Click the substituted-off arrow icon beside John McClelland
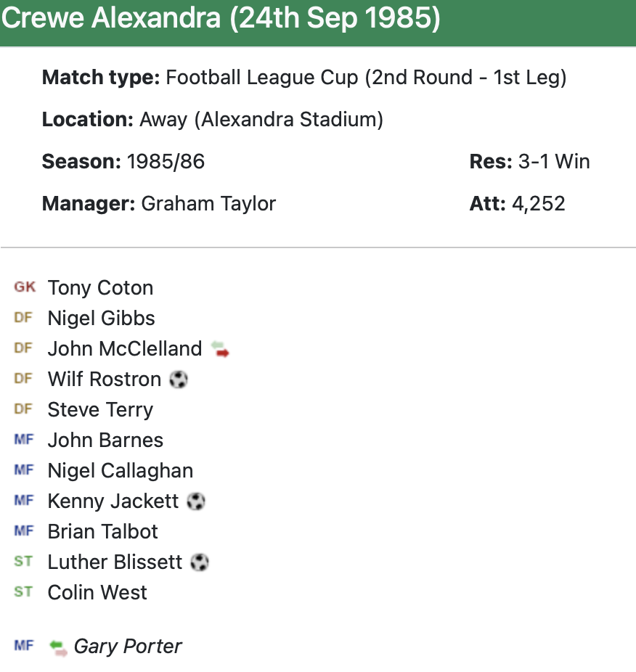This screenshot has height=672, width=636. point(220,350)
